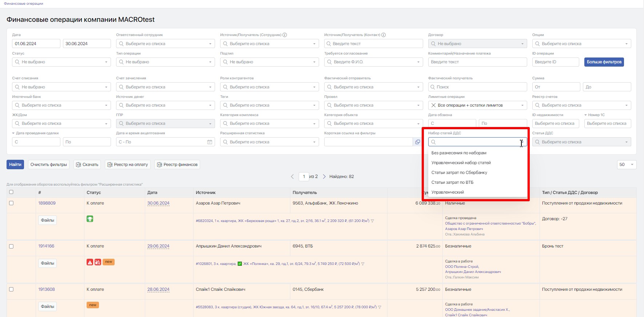The width and height of the screenshot is (644, 317).
Task: Clear the Лимитные операции filter with X icon
Action: (x=433, y=105)
